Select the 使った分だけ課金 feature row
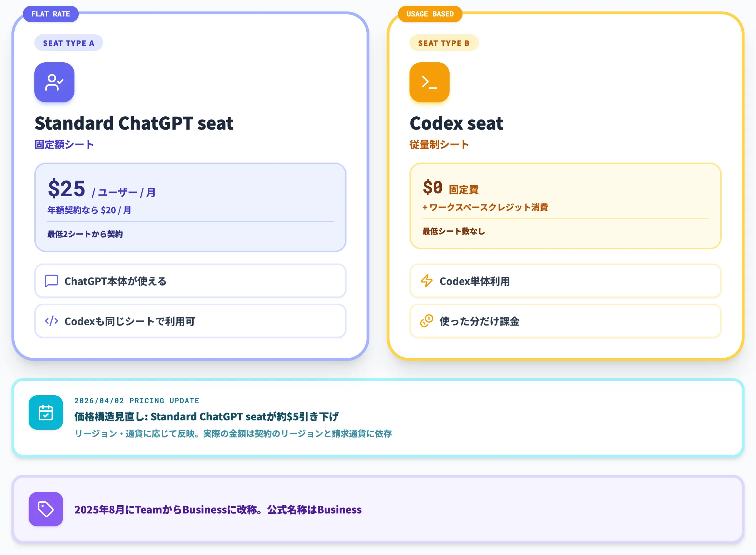The width and height of the screenshot is (756, 555). point(566,321)
